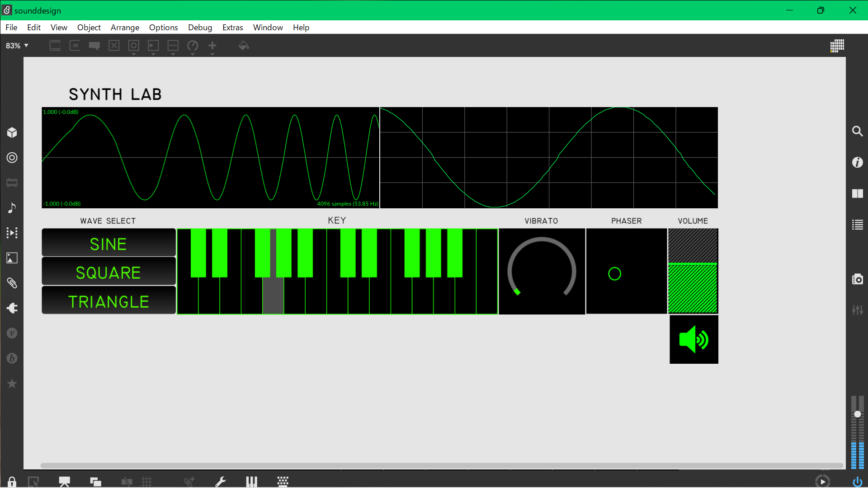Select the SQUARE wave button
The height and width of the screenshot is (488, 868).
tap(108, 272)
